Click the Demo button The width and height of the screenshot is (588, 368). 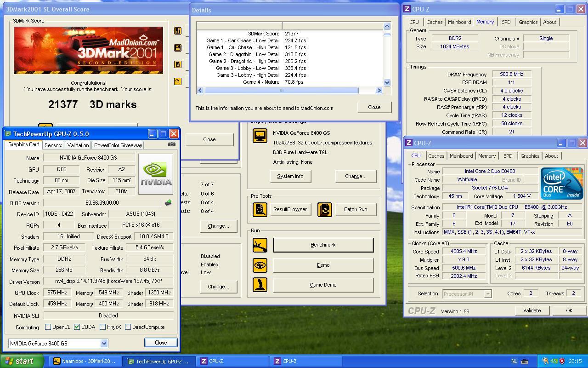click(323, 265)
